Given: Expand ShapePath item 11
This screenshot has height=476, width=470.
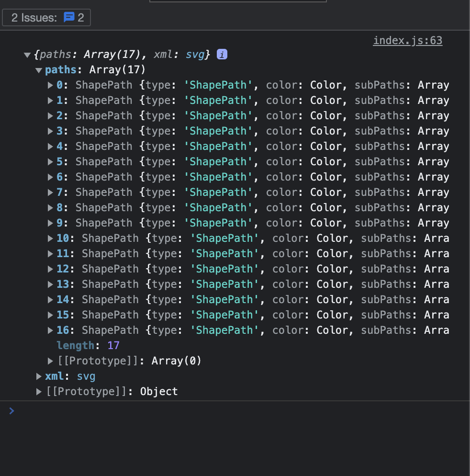Looking at the screenshot, I should [x=50, y=254].
